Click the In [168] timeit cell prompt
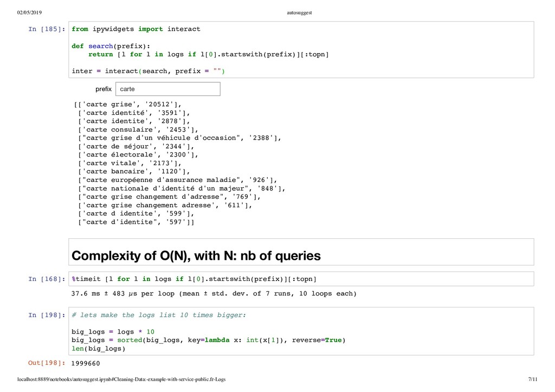The width and height of the screenshot is (555, 392). (x=47, y=279)
